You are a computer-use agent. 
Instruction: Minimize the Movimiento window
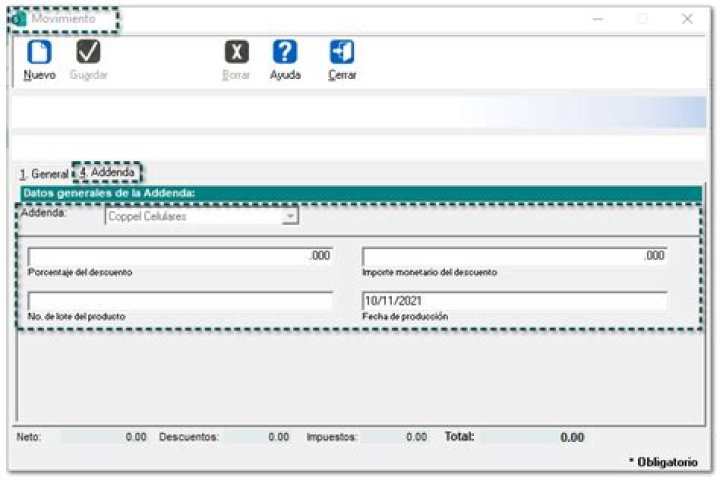[598, 19]
